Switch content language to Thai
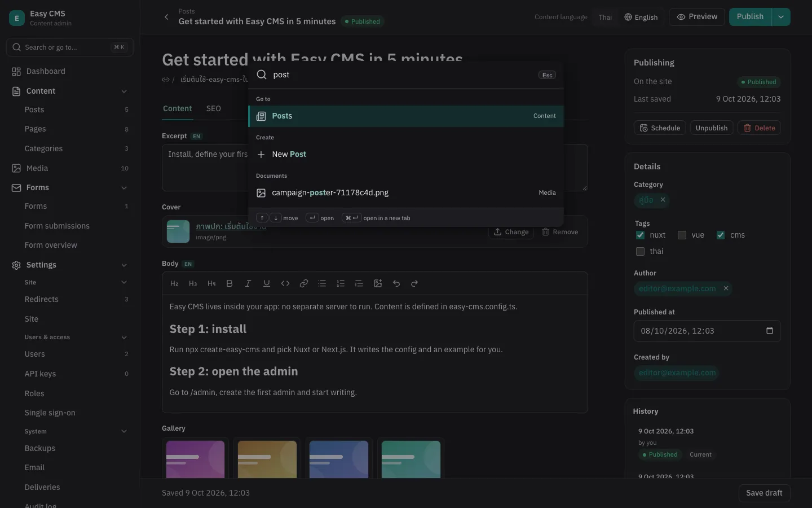 click(605, 17)
